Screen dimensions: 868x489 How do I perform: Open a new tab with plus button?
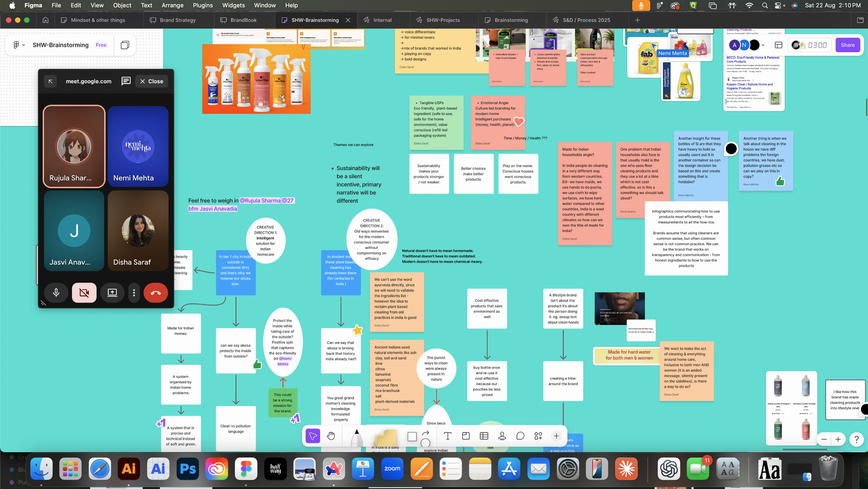pyautogui.click(x=637, y=20)
